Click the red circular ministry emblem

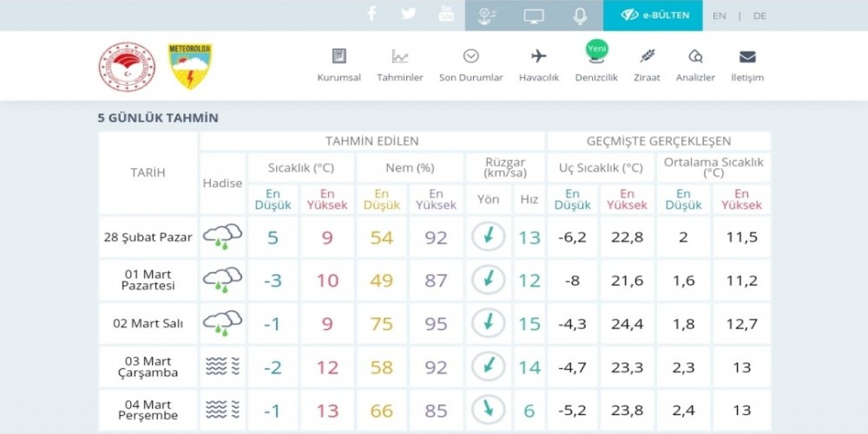pyautogui.click(x=127, y=66)
